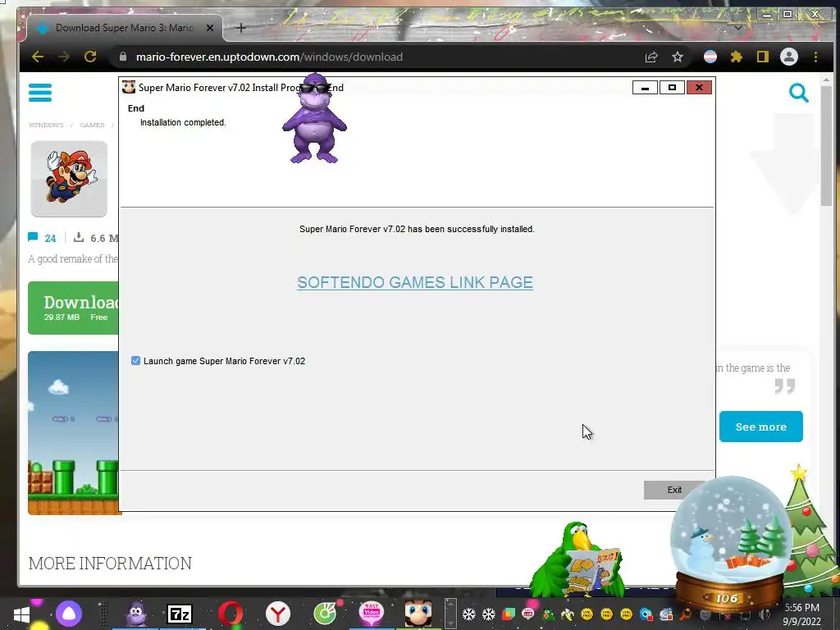Click the green Download button on Uptodown
Screen dimensions: 840x630
73,308
